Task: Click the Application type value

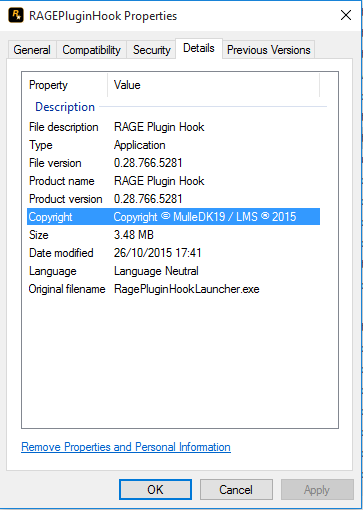Action: pyautogui.click(x=140, y=145)
